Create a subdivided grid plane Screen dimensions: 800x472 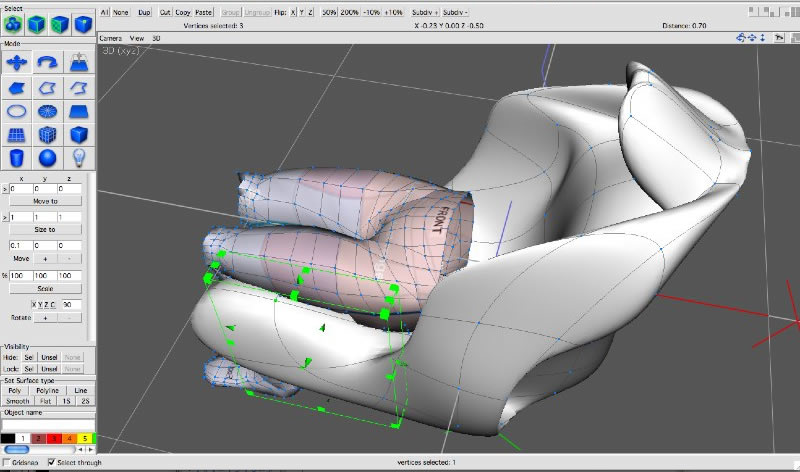click(16, 135)
